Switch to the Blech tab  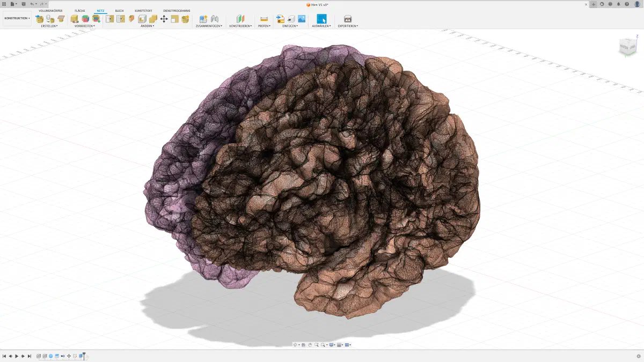pos(119,10)
